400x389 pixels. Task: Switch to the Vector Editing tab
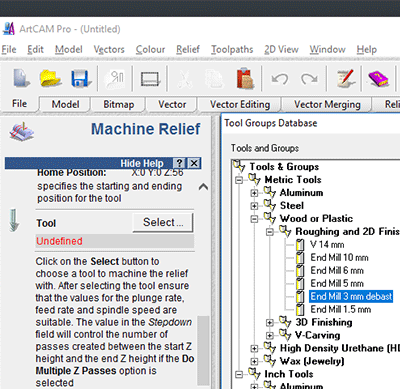pos(240,104)
